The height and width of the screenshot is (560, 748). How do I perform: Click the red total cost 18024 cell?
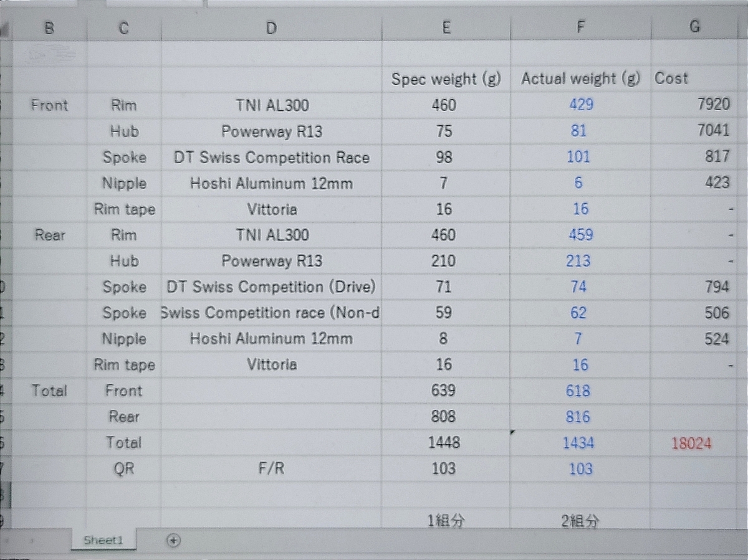695,443
